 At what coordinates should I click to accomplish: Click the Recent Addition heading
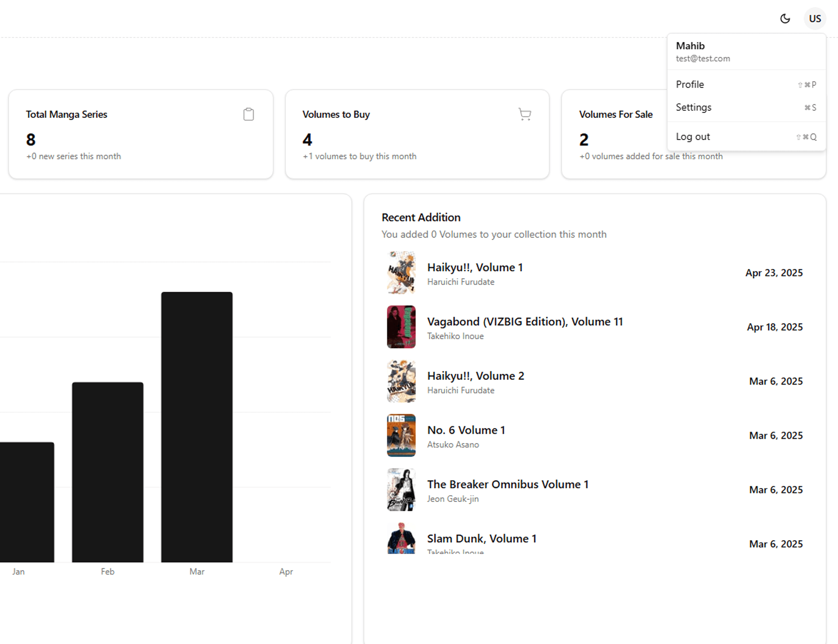click(x=421, y=217)
